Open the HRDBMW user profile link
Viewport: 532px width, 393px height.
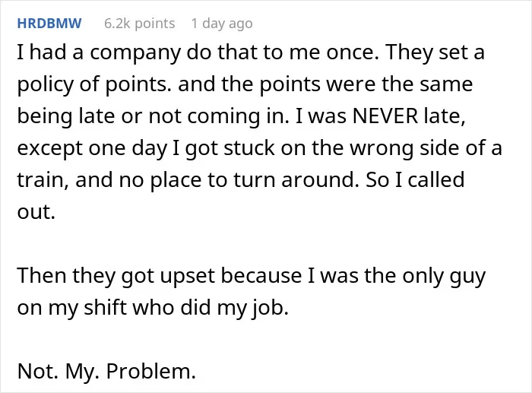pyautogui.click(x=49, y=24)
